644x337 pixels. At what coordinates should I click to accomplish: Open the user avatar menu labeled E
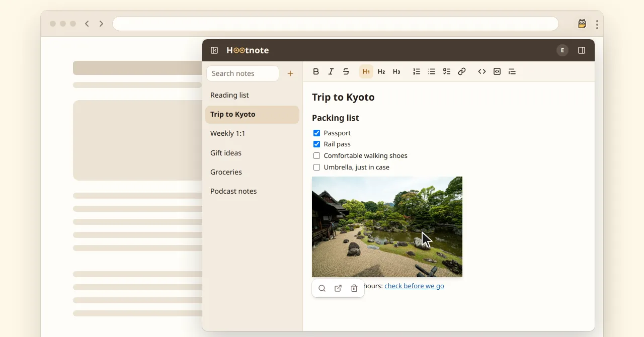click(562, 50)
